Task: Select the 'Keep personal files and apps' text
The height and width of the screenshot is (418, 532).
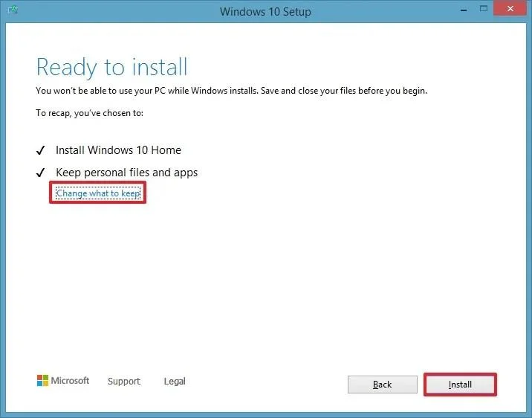Action: tap(126, 173)
